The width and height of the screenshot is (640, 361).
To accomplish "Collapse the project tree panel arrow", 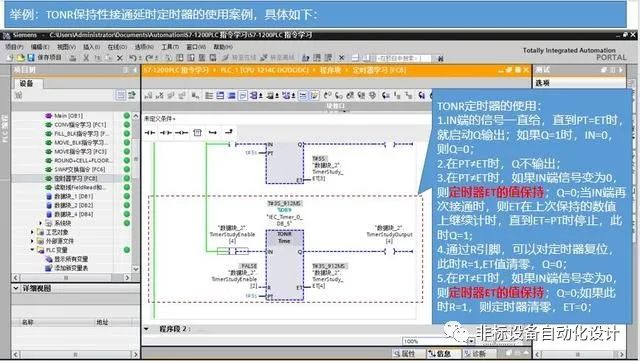I will (x=135, y=70).
